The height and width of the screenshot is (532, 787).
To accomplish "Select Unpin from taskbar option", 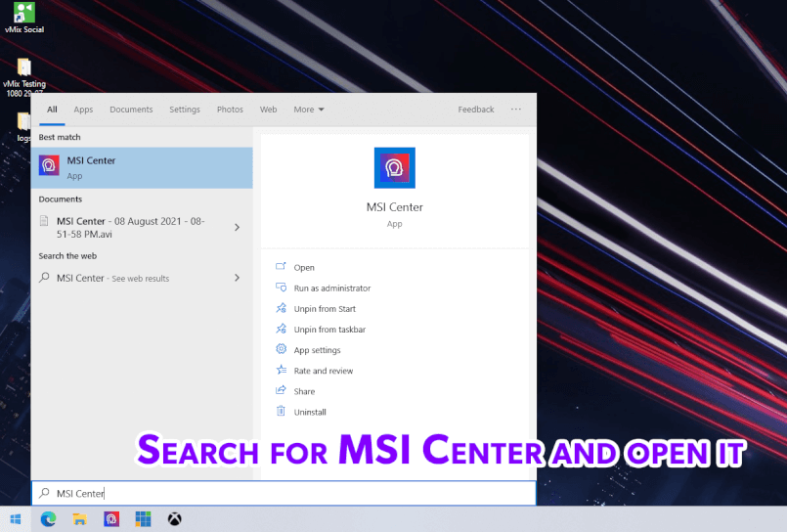I will tap(329, 330).
